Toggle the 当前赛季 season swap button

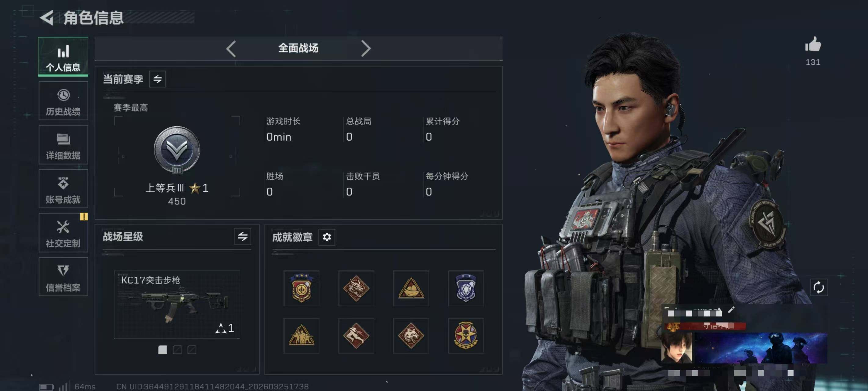[157, 79]
